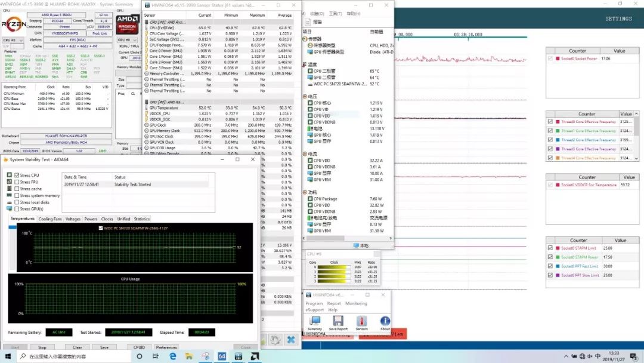Viewport: 644px width, 363px height.
Task: Click gear settings icon in sensor window toolbar
Action: (x=275, y=340)
